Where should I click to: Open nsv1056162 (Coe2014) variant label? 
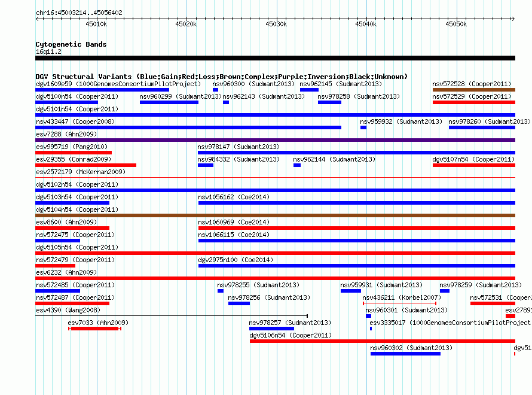point(234,197)
